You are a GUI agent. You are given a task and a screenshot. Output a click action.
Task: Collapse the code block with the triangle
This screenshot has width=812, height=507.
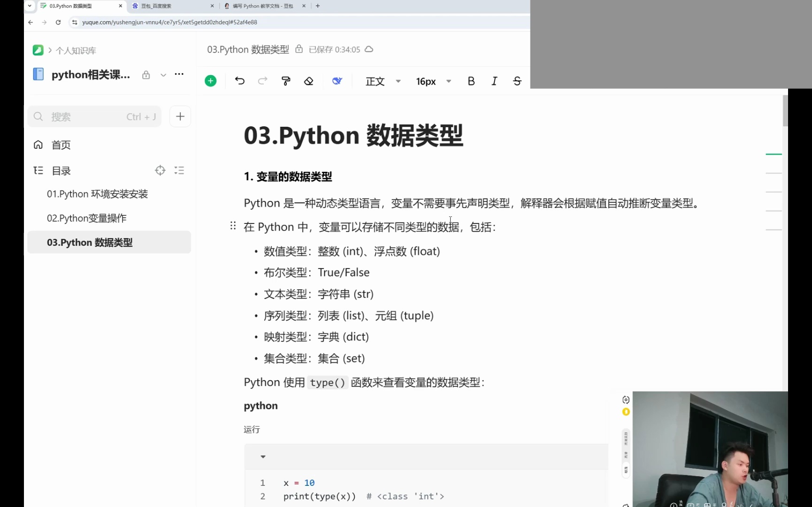tap(263, 457)
